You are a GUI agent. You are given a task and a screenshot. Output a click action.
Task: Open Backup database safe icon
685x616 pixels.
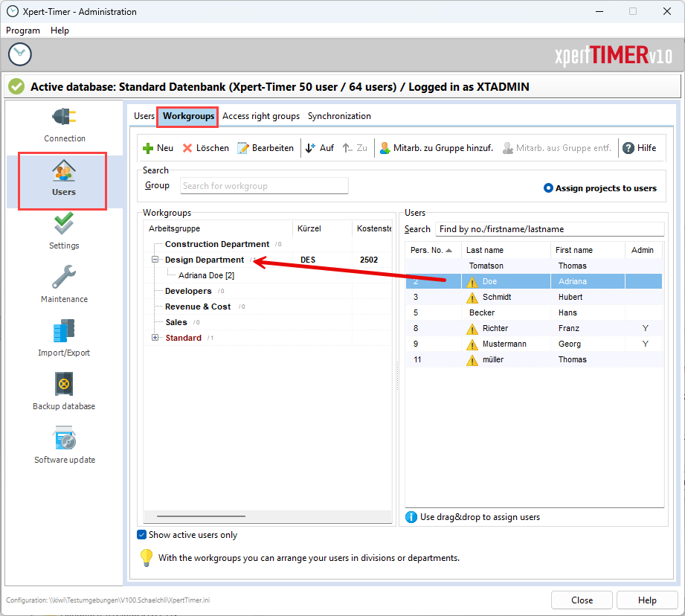tap(64, 385)
